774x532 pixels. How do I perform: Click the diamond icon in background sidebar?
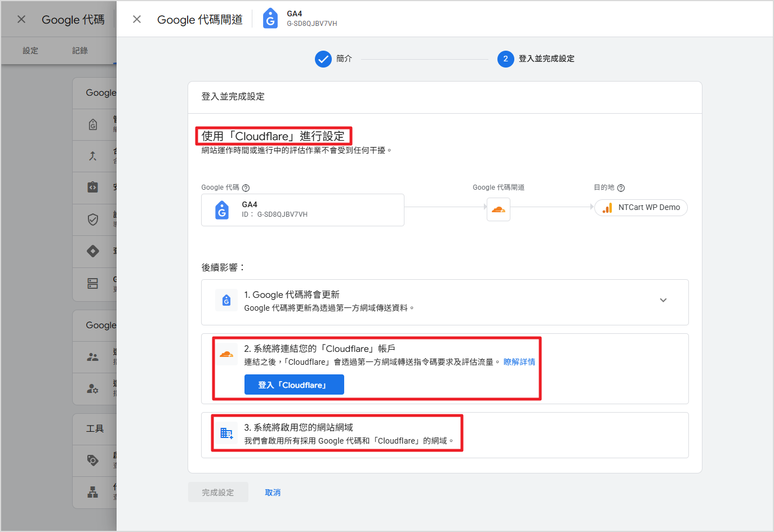(x=93, y=251)
